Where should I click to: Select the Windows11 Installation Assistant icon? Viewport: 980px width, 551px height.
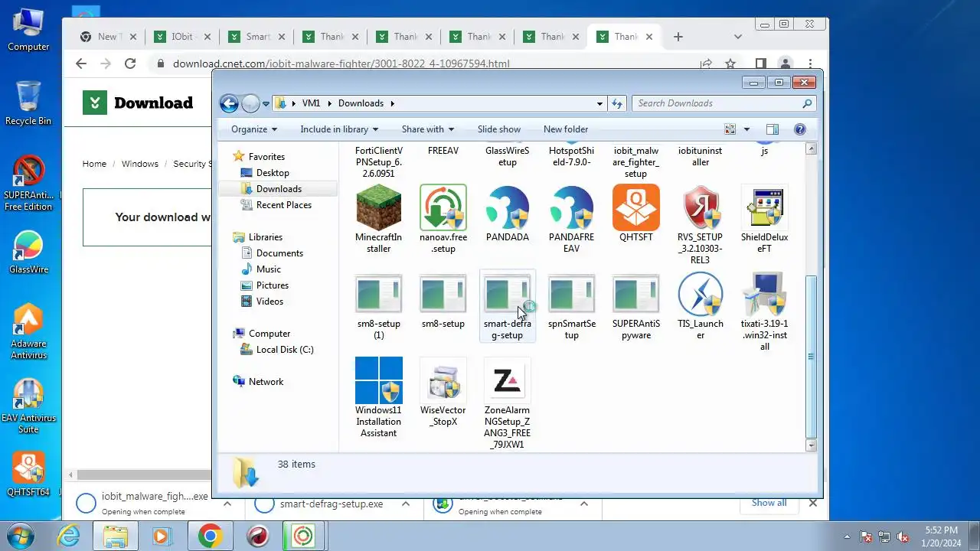378,380
